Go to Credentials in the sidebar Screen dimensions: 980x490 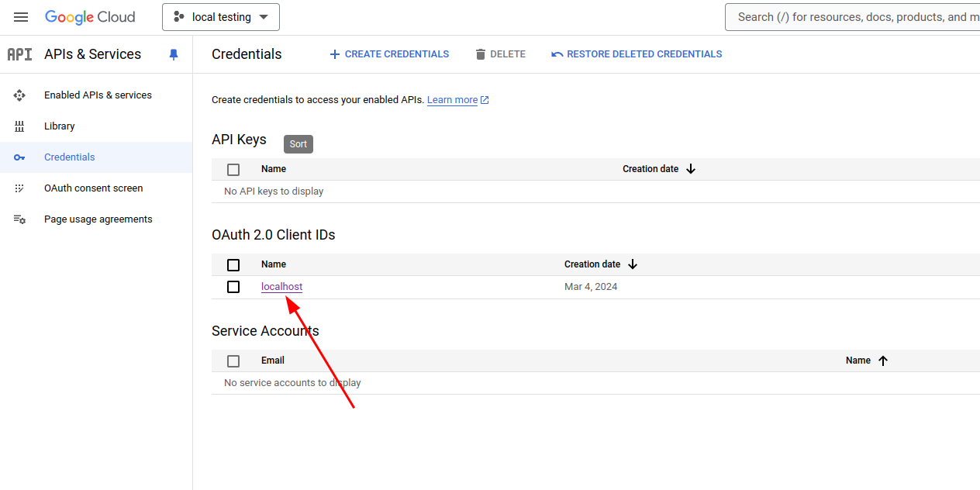click(70, 157)
